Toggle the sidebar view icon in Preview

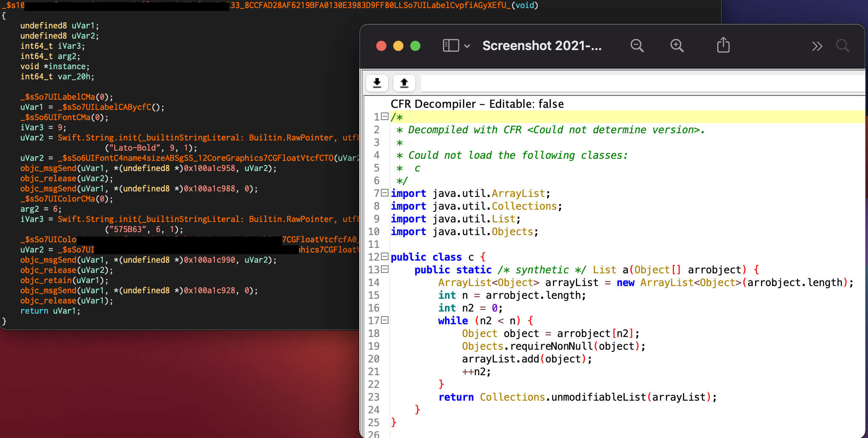pyautogui.click(x=451, y=45)
